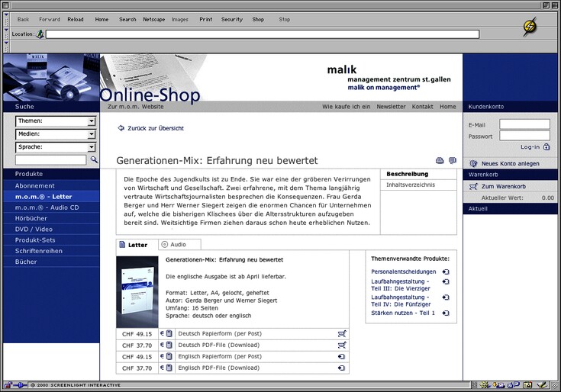561x392 pixels.
Task: Add Deutsch Papierform to cart via cart icon
Action: [342, 334]
